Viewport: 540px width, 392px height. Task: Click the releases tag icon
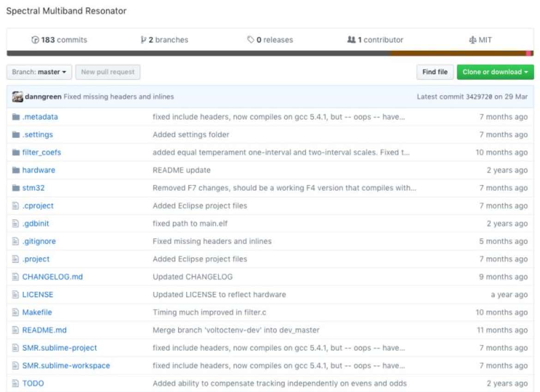click(x=250, y=40)
